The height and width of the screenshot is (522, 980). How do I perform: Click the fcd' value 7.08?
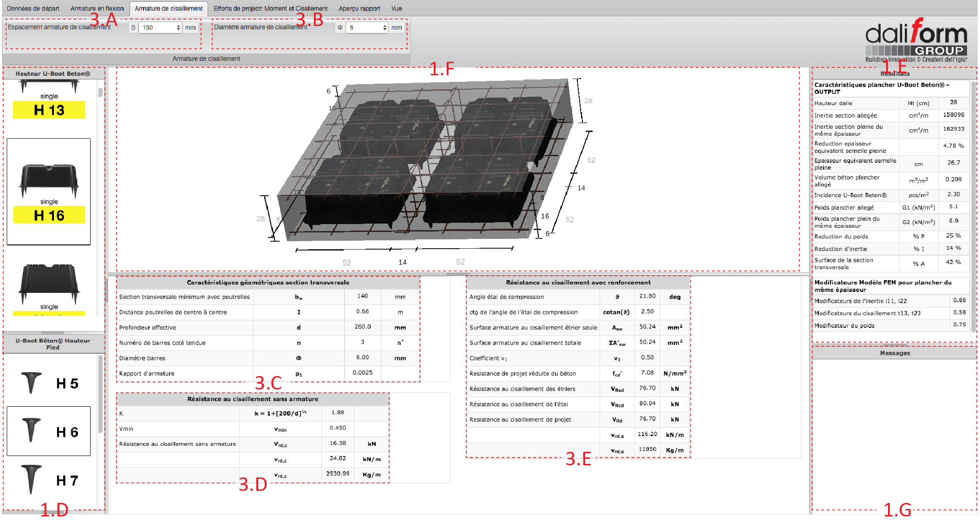point(647,373)
